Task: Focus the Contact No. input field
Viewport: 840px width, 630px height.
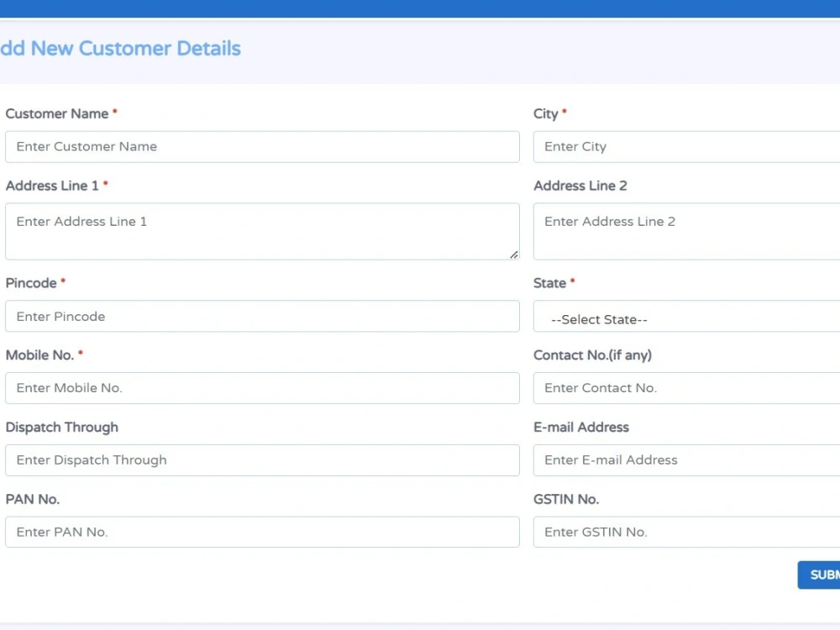Action: 687,388
